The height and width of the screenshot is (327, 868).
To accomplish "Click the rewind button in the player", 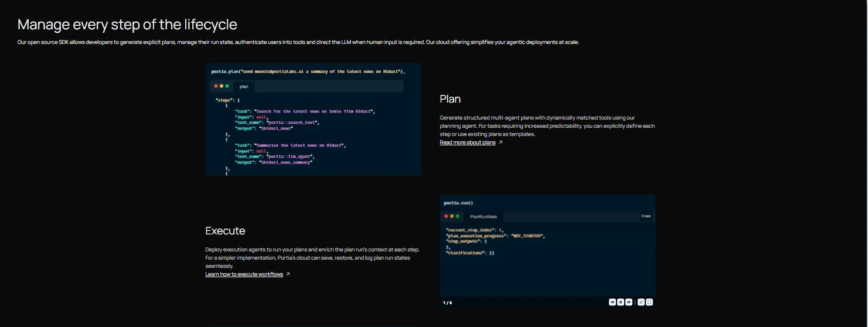I will pyautogui.click(x=612, y=302).
